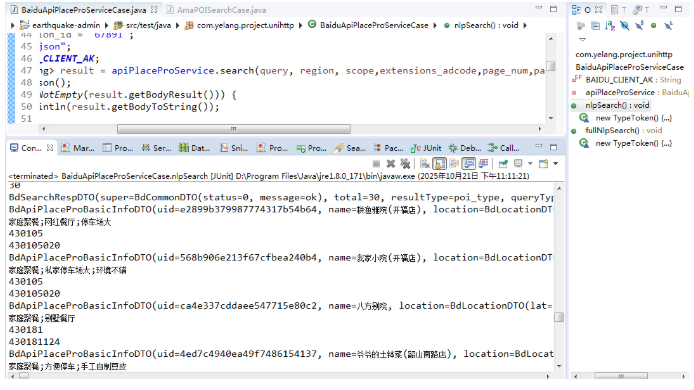Image resolution: width=694 pixels, height=390 pixels.
Task: Close the Console tab
Action: tap(50, 147)
